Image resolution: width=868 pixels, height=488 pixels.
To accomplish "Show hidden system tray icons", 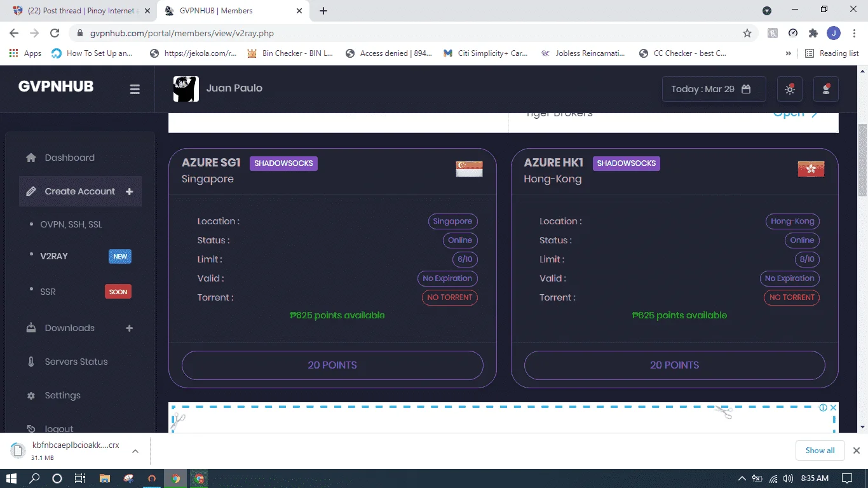I will pyautogui.click(x=742, y=478).
